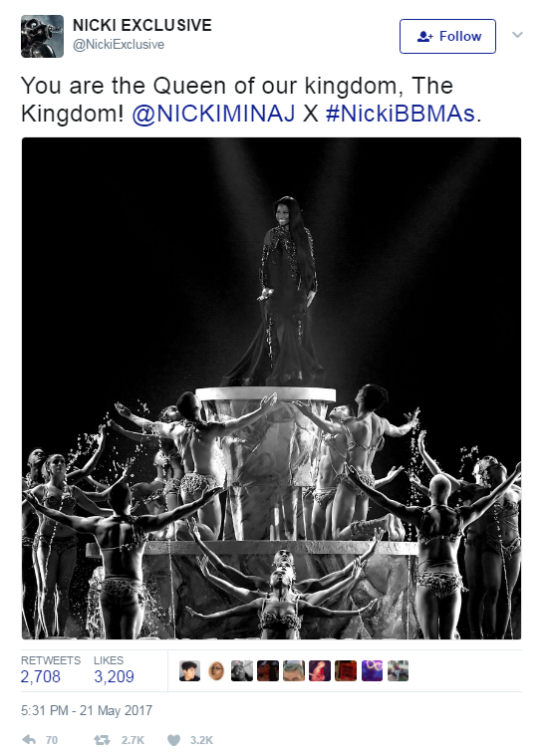This screenshot has height=756, width=545.
Task: Open the purple neon liker avatar
Action: tap(372, 670)
